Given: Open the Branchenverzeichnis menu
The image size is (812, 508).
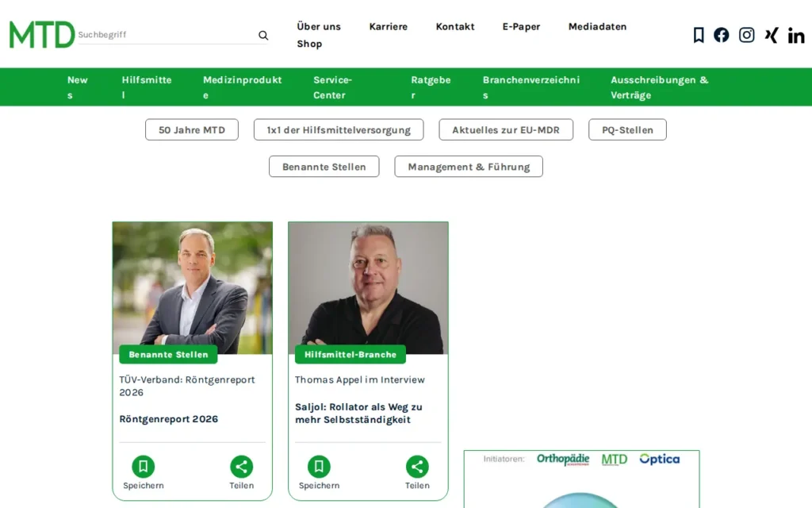Looking at the screenshot, I should (x=530, y=87).
